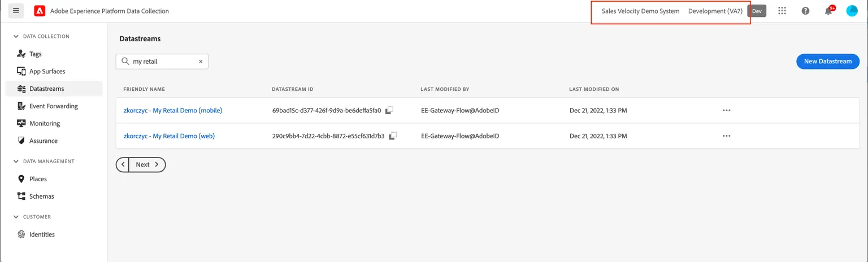Open the user profile avatar
The height and width of the screenshot is (262, 868).
[852, 11]
